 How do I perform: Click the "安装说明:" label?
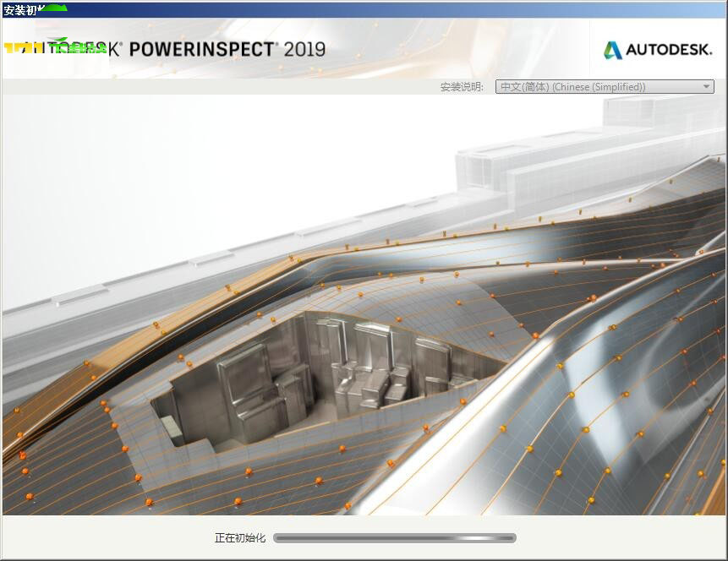(462, 87)
